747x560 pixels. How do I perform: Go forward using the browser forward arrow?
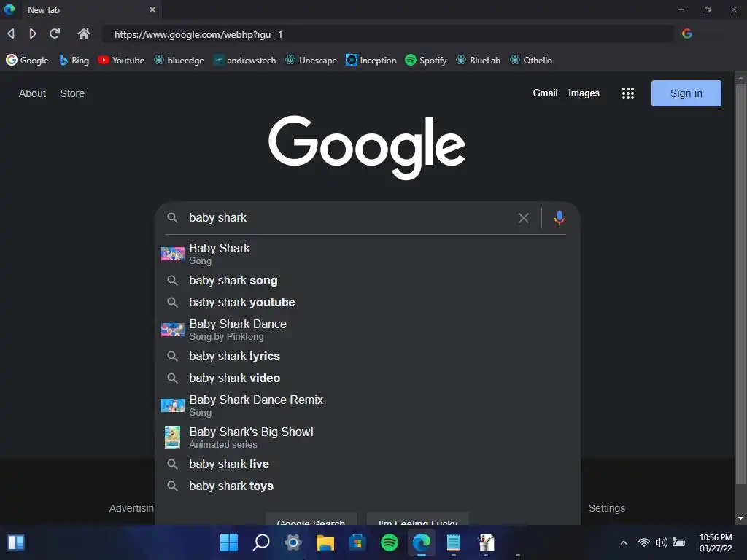pyautogui.click(x=32, y=34)
